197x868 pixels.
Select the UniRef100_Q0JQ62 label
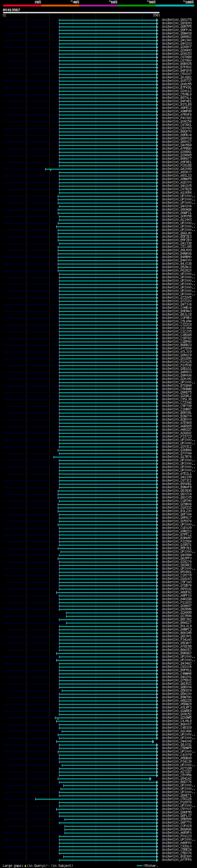176,77
